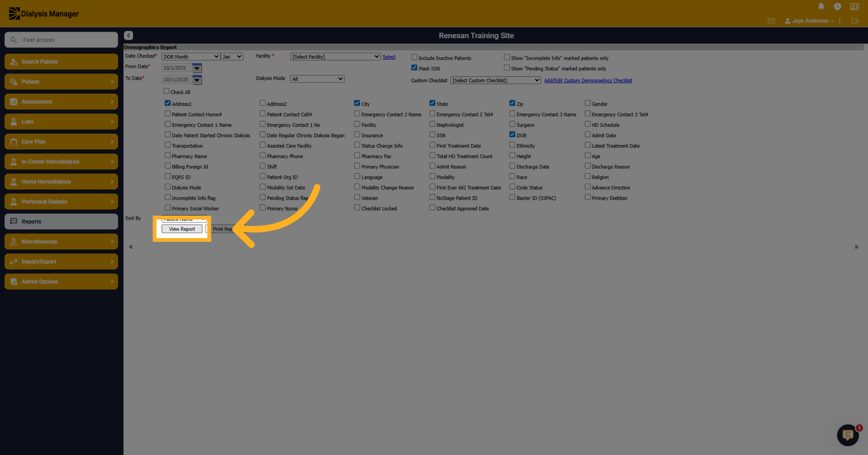Open the Custom Checklist dropdown
Screen dimensions: 868x455
[x=495, y=80]
